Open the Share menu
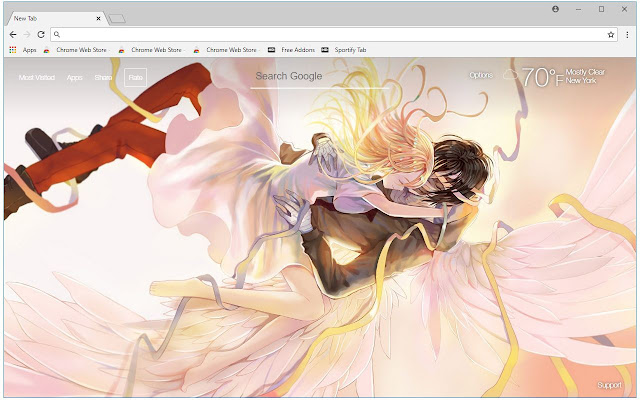The width and height of the screenshot is (640, 400). [x=103, y=77]
